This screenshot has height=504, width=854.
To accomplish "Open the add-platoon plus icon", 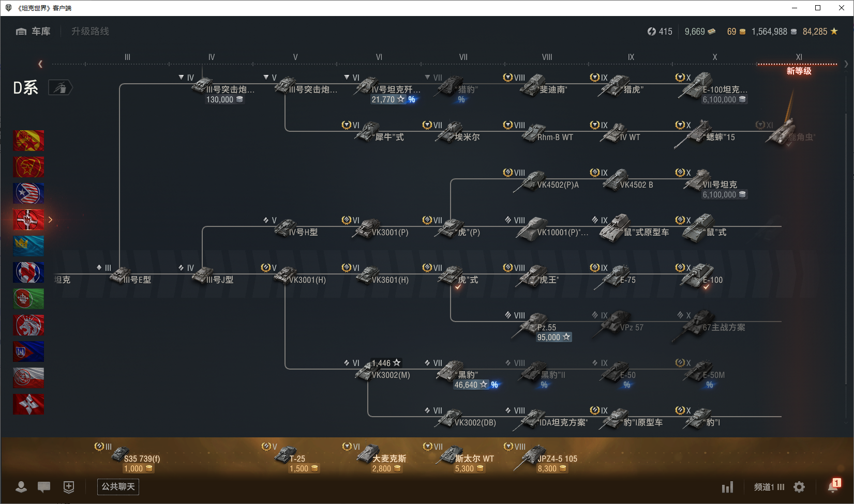I will pyautogui.click(x=69, y=486).
